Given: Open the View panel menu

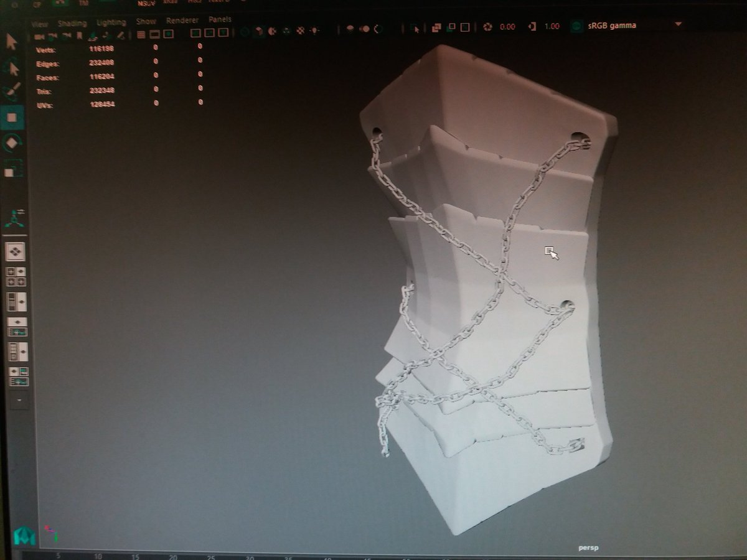Looking at the screenshot, I should point(39,24).
